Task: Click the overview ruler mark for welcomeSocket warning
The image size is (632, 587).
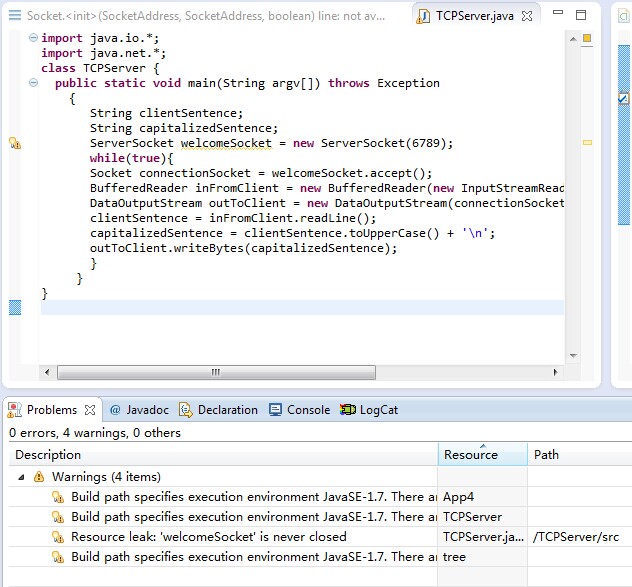Action: click(587, 142)
